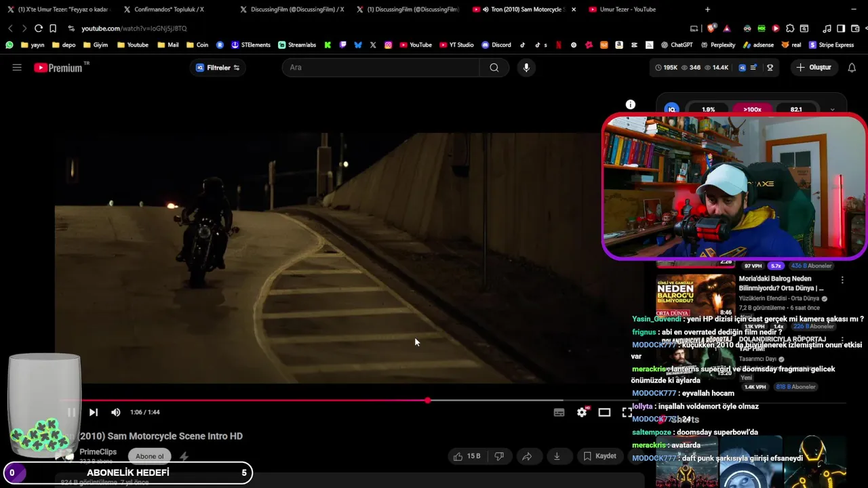Switch to second DiscussingFilm (1) tab
The image size is (868, 488).
click(x=407, y=9)
